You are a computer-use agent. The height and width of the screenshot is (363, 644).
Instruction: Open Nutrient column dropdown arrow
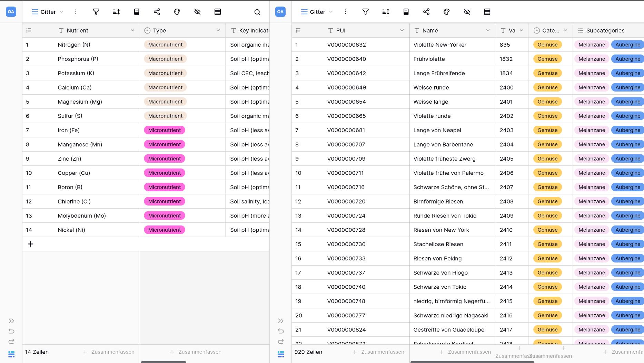point(132,30)
